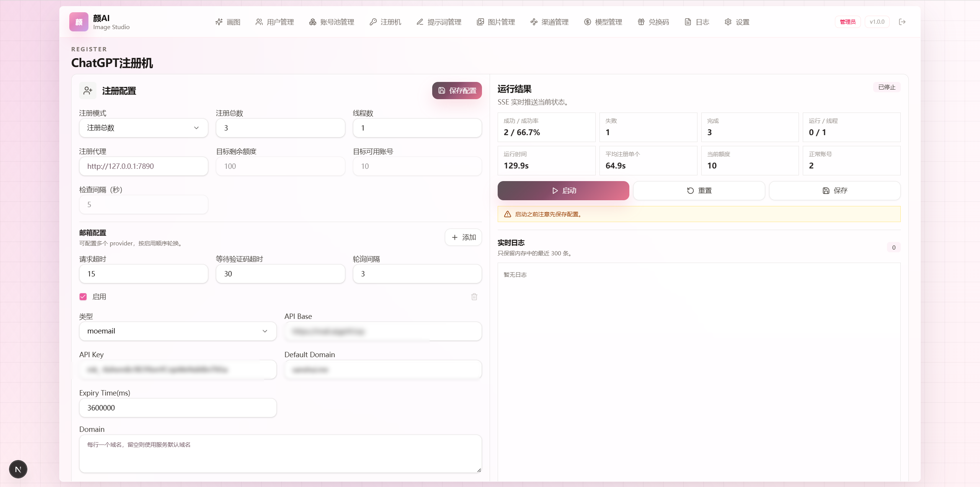
Task: Click the 轮询间隔 input
Action: click(x=417, y=274)
